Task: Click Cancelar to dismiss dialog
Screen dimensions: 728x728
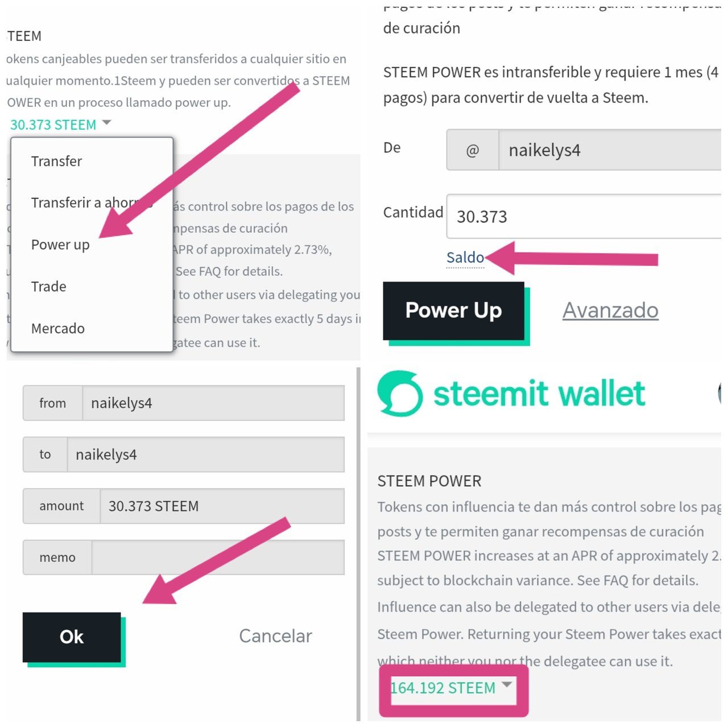Action: (275, 636)
